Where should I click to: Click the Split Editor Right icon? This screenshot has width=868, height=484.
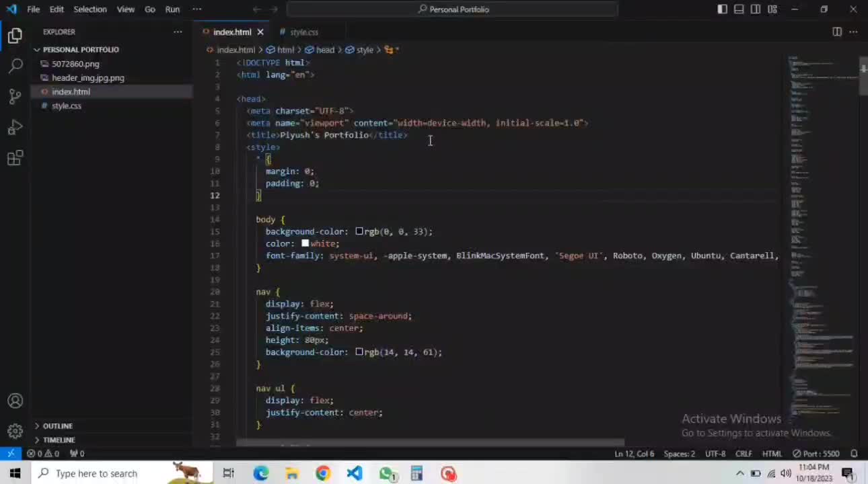837,32
